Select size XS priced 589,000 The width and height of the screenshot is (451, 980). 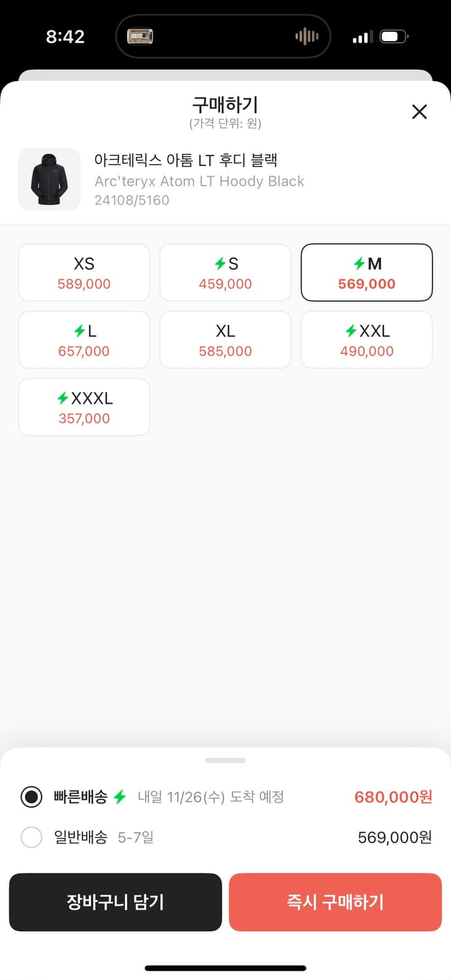click(x=84, y=272)
